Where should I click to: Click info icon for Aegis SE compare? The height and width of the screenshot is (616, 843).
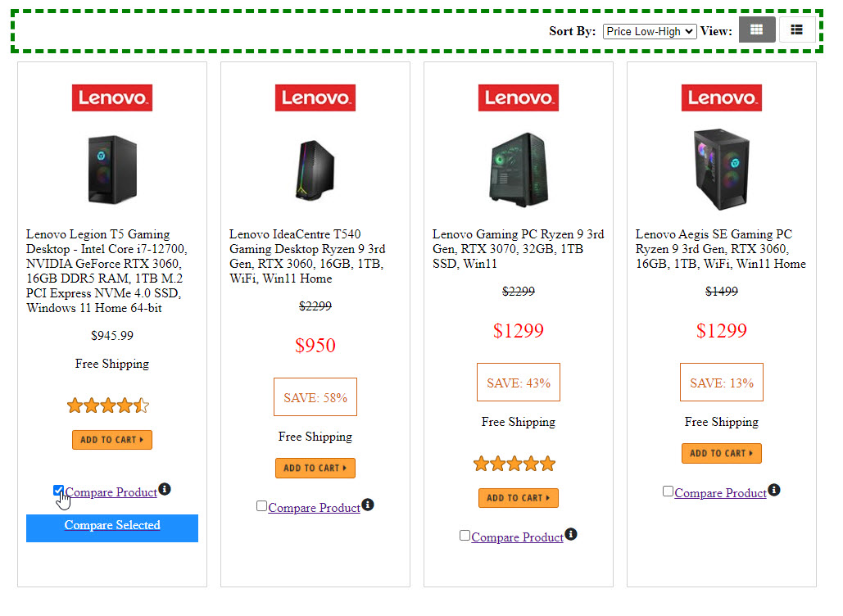click(x=774, y=490)
